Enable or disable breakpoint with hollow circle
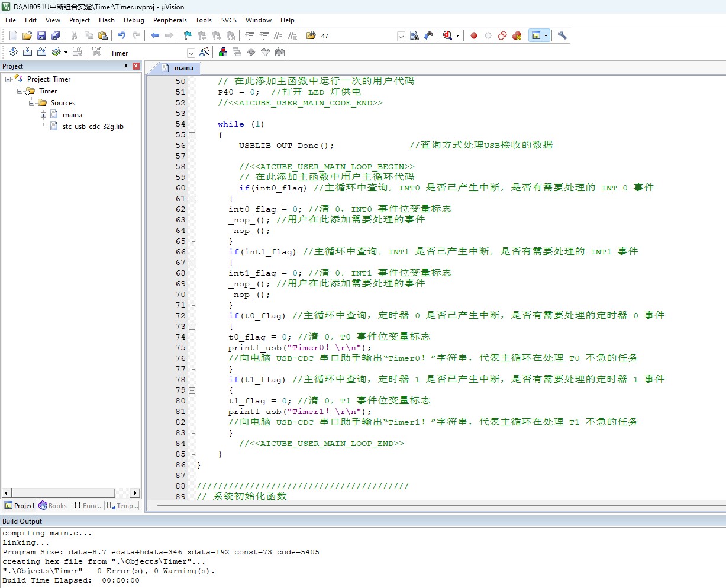 488,35
